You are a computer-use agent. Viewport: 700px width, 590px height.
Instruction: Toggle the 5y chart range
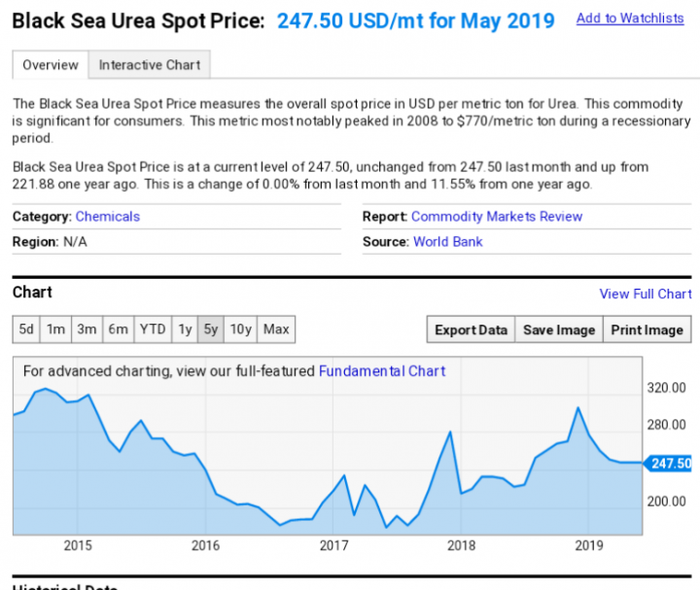[x=211, y=330]
